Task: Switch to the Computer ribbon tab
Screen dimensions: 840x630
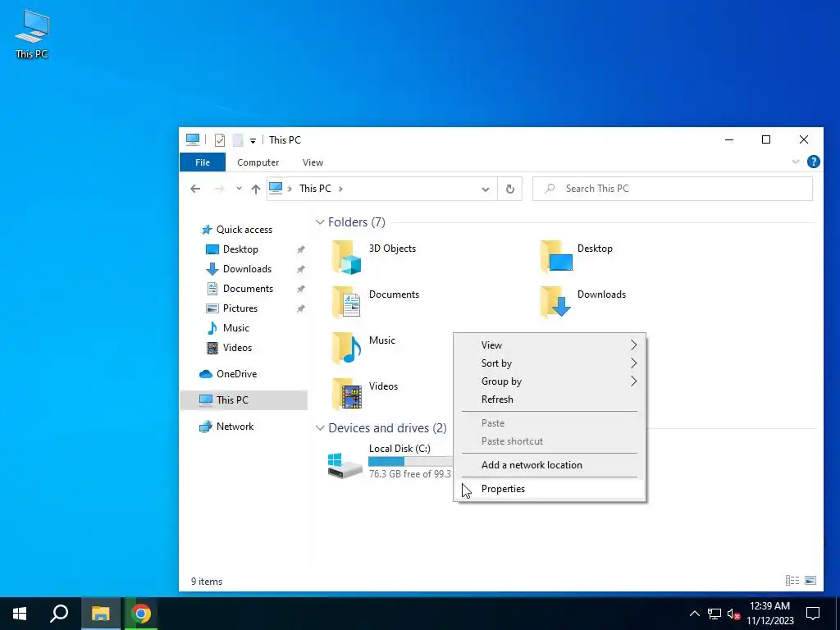Action: [258, 162]
